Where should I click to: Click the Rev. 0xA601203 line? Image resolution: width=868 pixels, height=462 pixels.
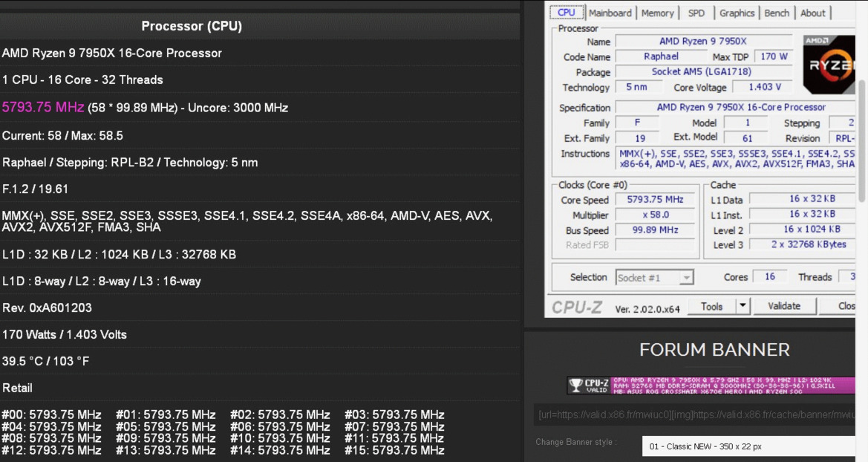47,308
